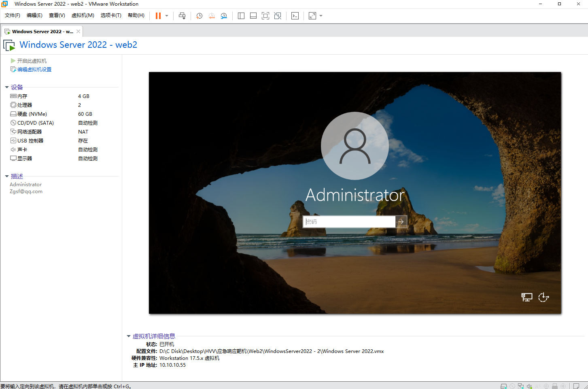
Task: Click the CD/DVD status bar icon
Action: tap(512, 386)
